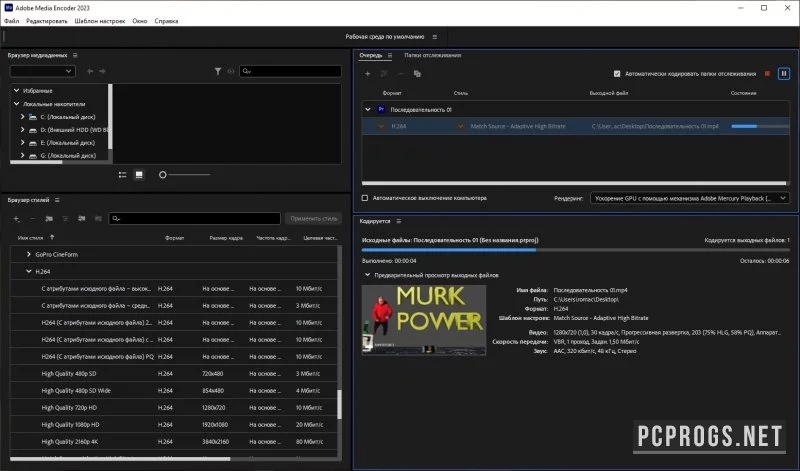Expand the GoPro CineForm preset group
Viewport: 800px width, 471px height.
pos(29,254)
